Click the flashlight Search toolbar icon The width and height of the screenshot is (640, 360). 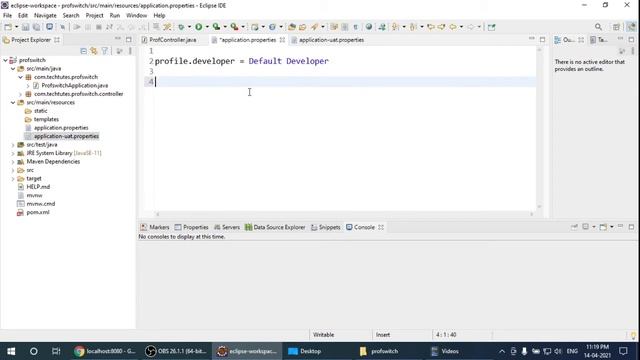pyautogui.click(x=314, y=27)
